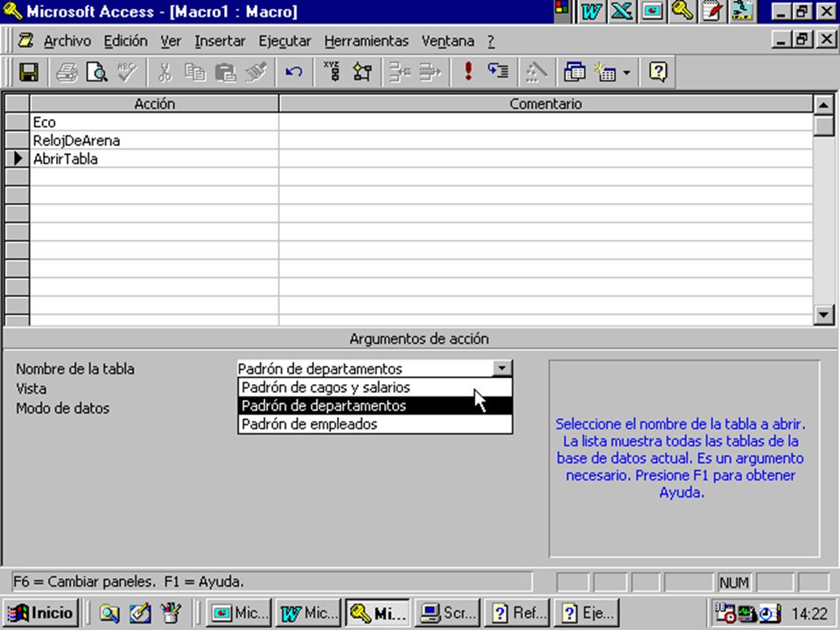The width and height of the screenshot is (840, 630).
Task: Toggle the Macro Names column icon
Action: (x=332, y=72)
